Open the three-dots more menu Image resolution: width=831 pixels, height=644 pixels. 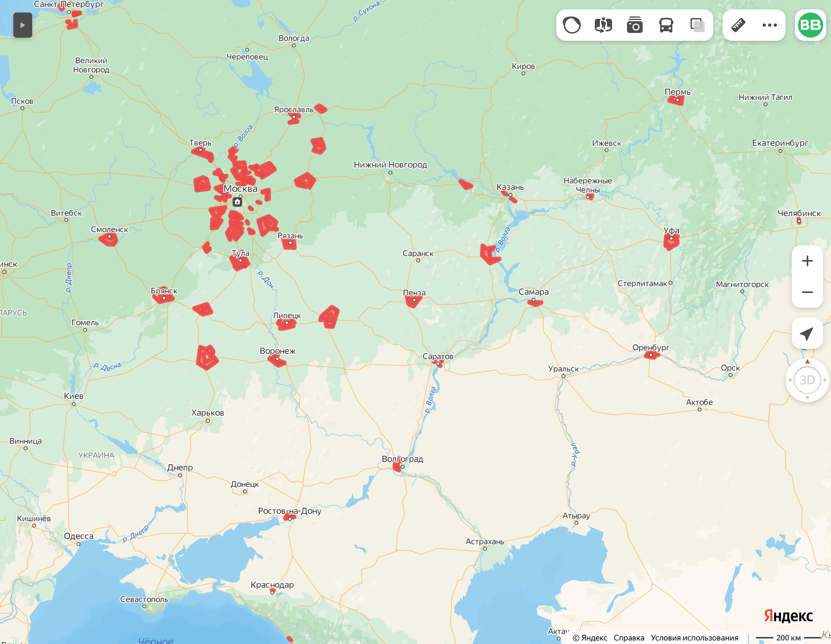(x=769, y=25)
